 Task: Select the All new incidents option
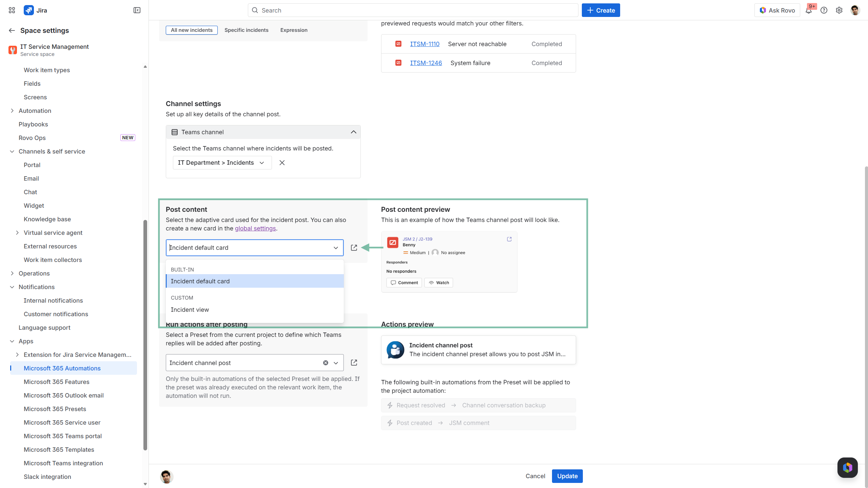[x=192, y=30]
